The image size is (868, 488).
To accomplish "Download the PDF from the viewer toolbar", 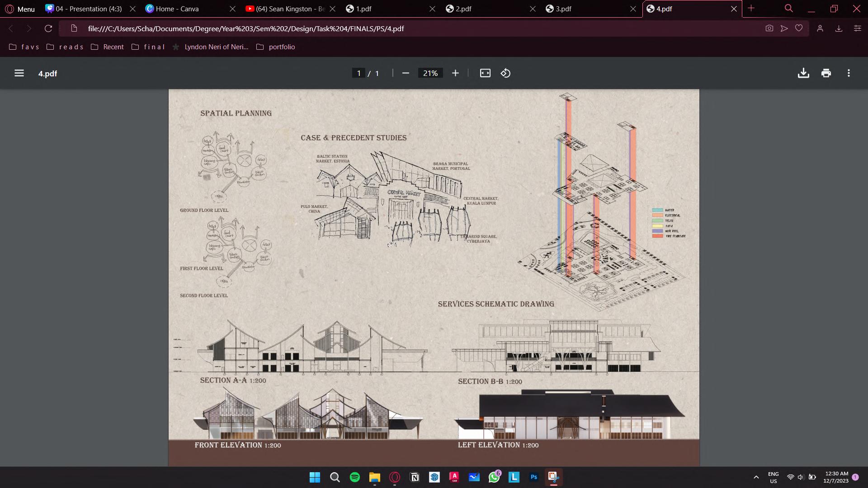I will (803, 73).
